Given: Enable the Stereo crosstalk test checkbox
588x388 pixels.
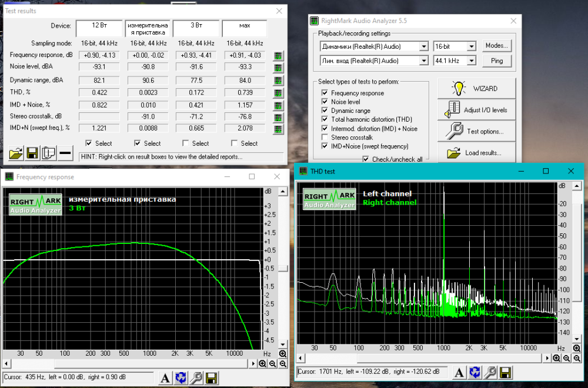Looking at the screenshot, I should (325, 138).
